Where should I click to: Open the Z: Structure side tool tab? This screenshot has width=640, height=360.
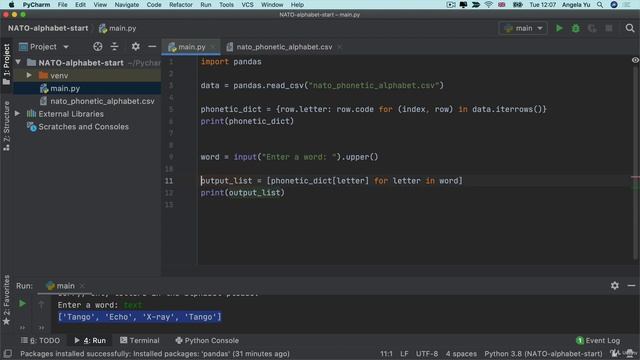tap(6, 126)
